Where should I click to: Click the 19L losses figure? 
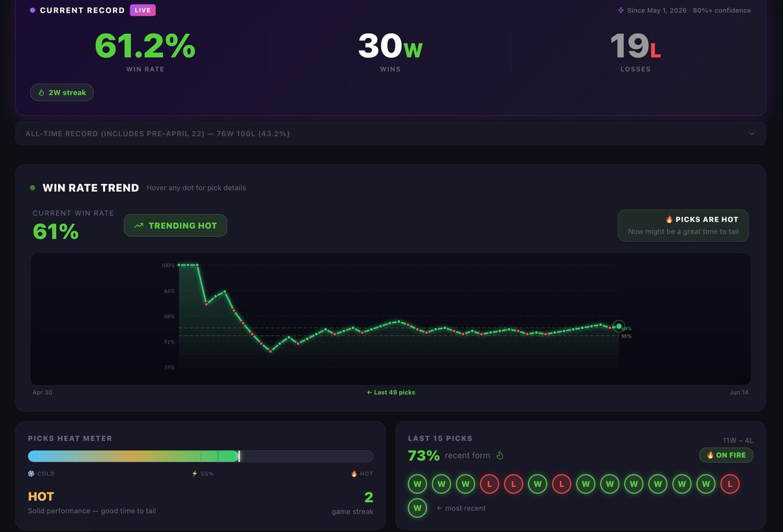pyautogui.click(x=636, y=46)
